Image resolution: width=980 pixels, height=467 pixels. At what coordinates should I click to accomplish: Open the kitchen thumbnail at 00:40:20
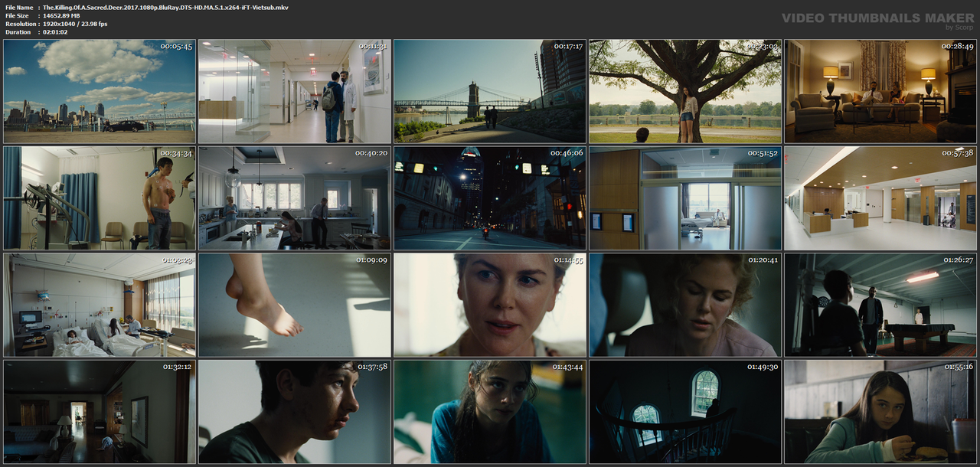295,198
